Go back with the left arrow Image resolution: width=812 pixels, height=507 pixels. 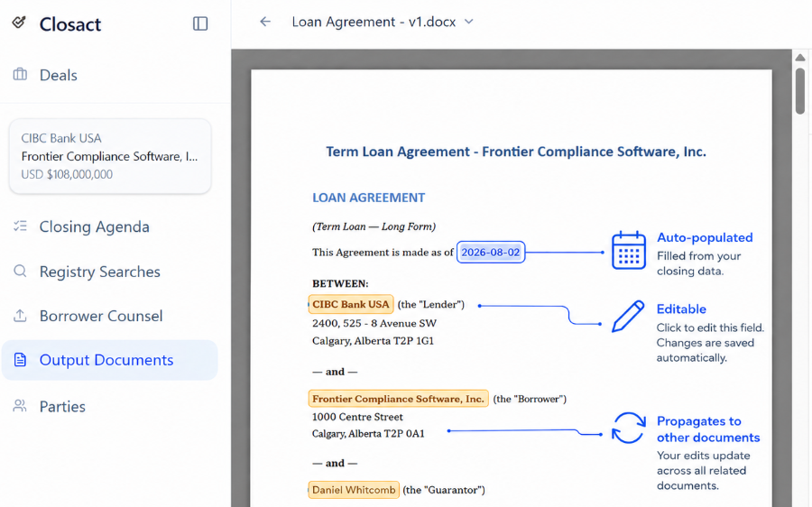265,22
